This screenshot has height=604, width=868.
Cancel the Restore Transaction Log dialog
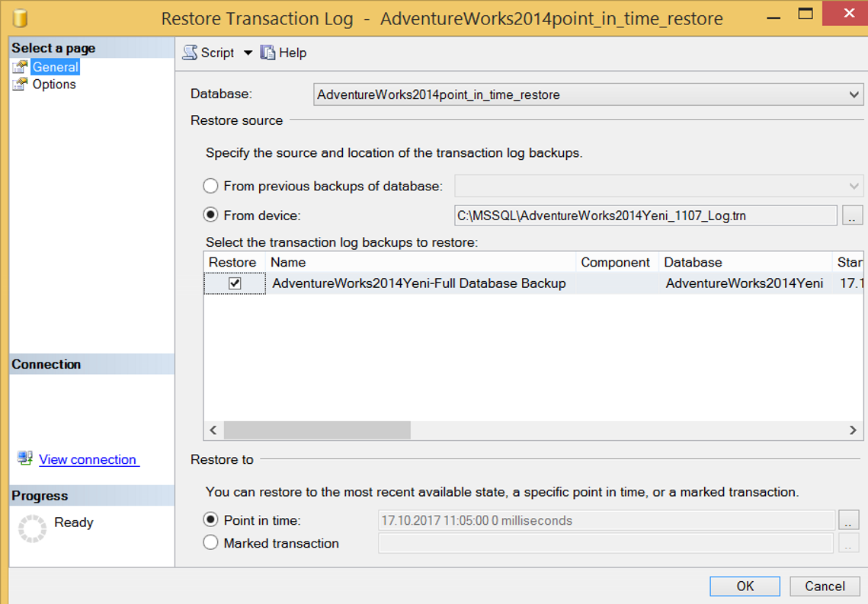[825, 586]
